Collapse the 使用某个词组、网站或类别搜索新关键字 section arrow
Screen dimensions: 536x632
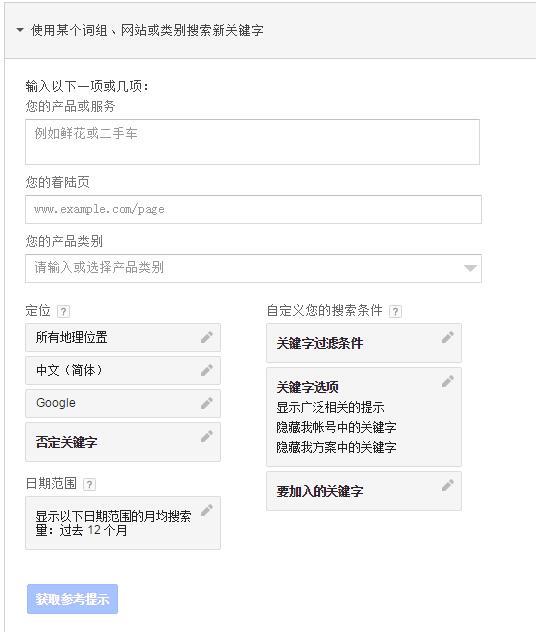[x=20, y=30]
